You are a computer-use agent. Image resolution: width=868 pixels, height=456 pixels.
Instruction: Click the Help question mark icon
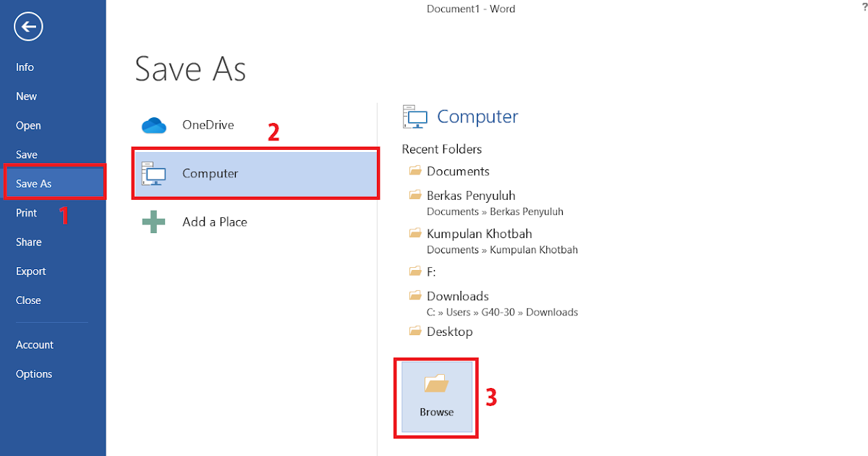(x=864, y=8)
